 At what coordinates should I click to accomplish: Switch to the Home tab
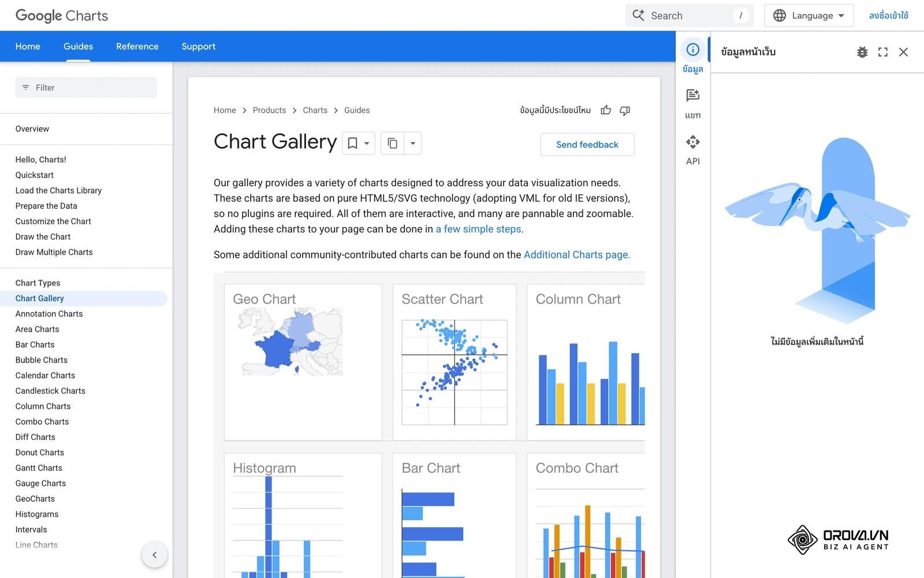(x=28, y=46)
